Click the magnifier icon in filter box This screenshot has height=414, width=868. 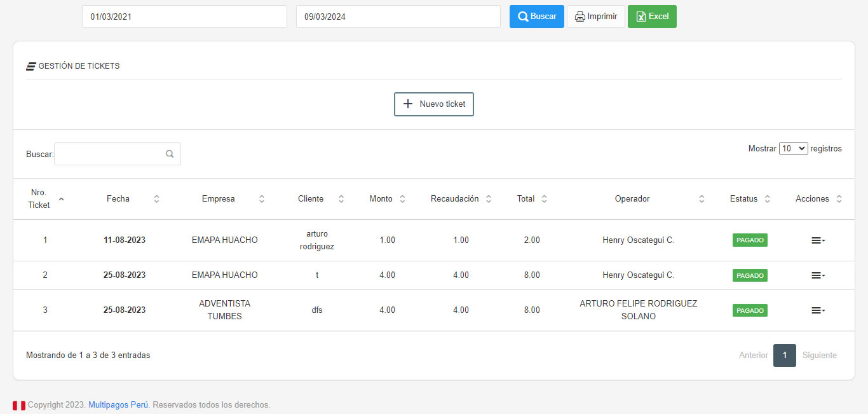170,154
